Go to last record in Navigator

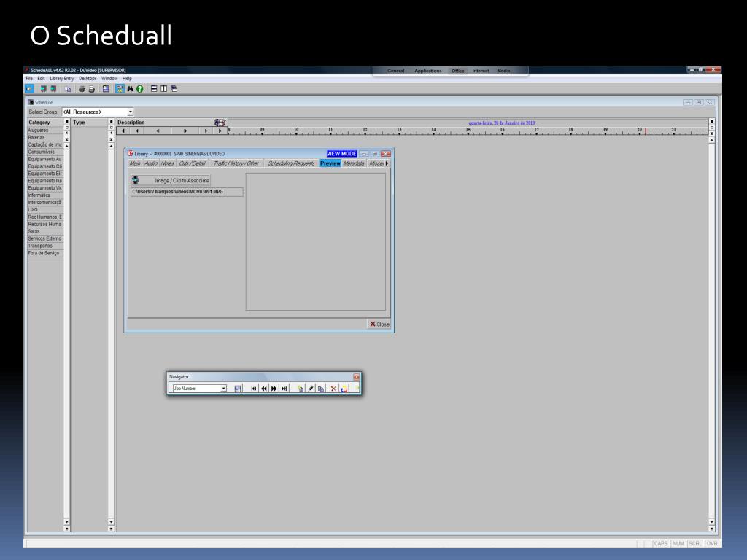pos(285,389)
